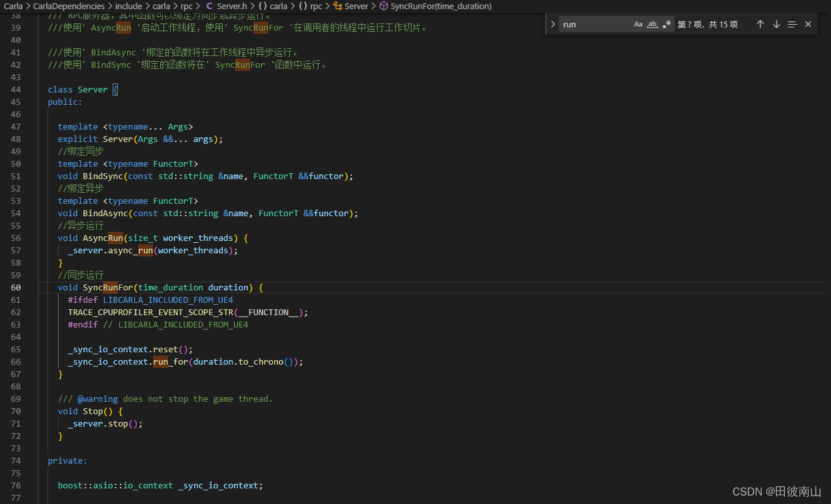Open 'SyncRunFor(time_duration)' breadcrumb
Image resolution: width=831 pixels, height=504 pixels.
click(441, 6)
